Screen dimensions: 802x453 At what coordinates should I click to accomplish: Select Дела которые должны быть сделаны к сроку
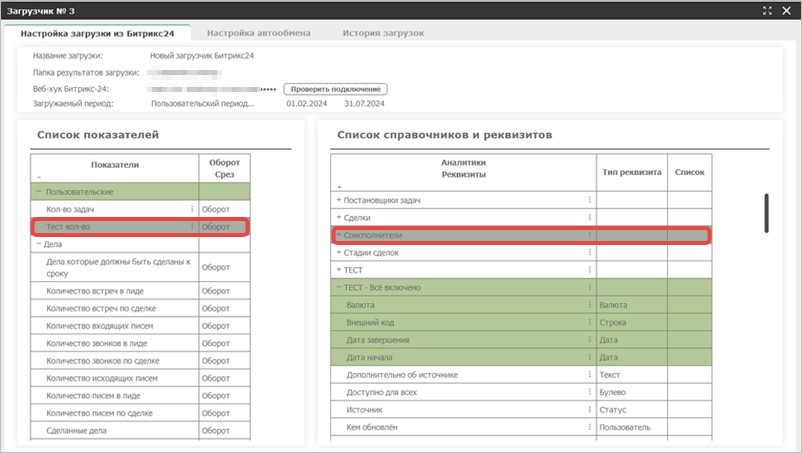coord(118,267)
